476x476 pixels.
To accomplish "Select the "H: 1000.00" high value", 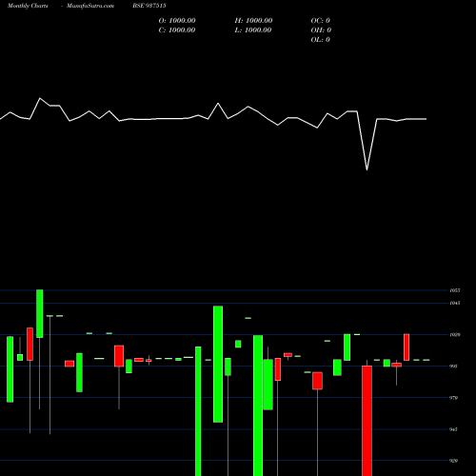I will [x=253, y=21].
